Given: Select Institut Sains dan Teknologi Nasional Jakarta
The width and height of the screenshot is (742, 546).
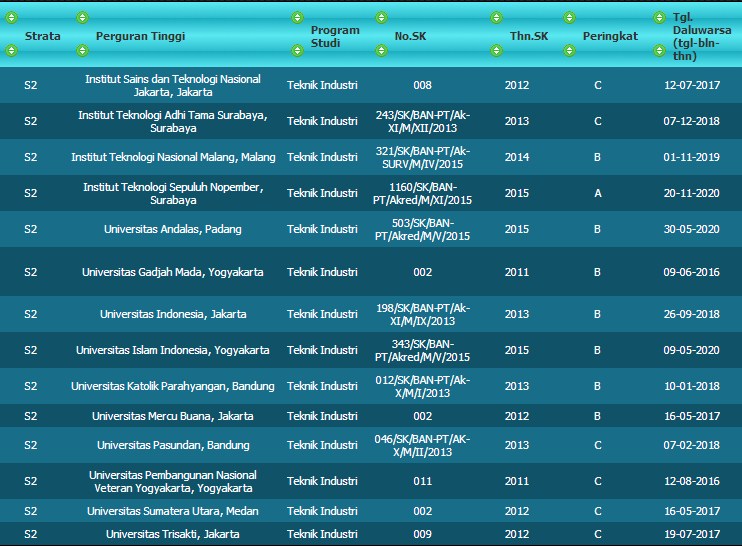Looking at the screenshot, I should [x=173, y=85].
